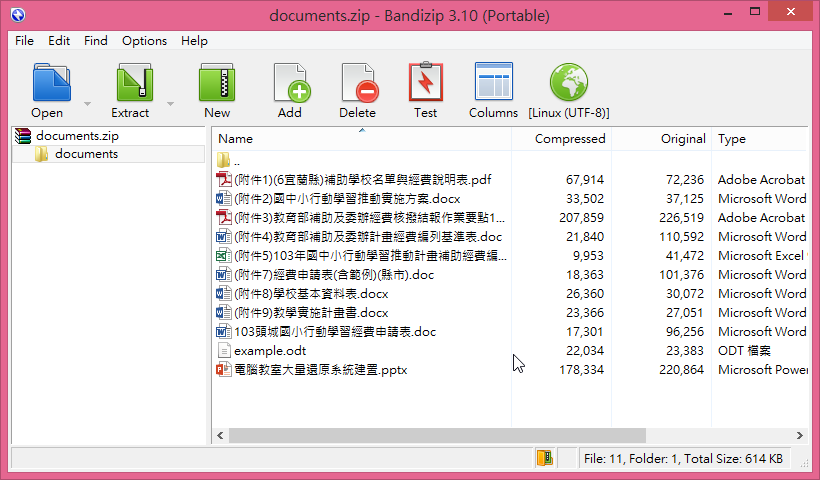Sort by the Compressed column header
This screenshot has width=820, height=480.
point(562,139)
